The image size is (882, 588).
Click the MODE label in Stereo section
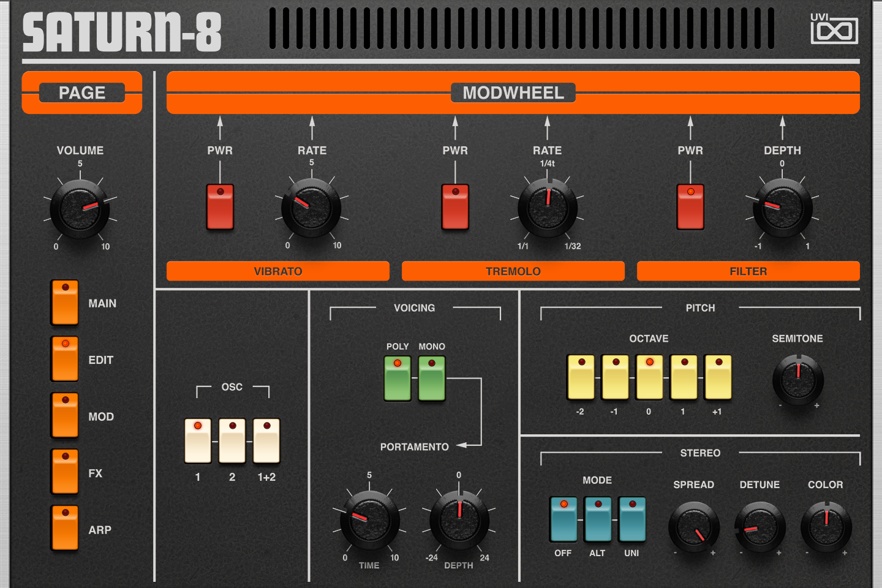(597, 480)
